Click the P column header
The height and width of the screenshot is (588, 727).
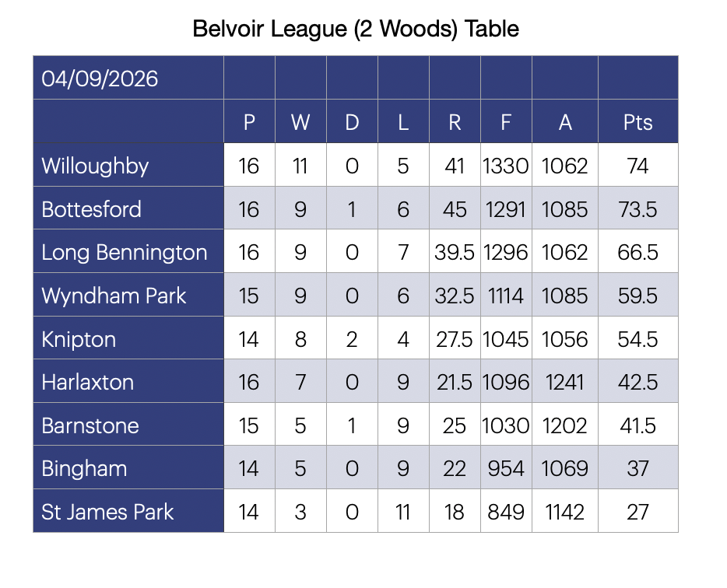tap(249, 121)
